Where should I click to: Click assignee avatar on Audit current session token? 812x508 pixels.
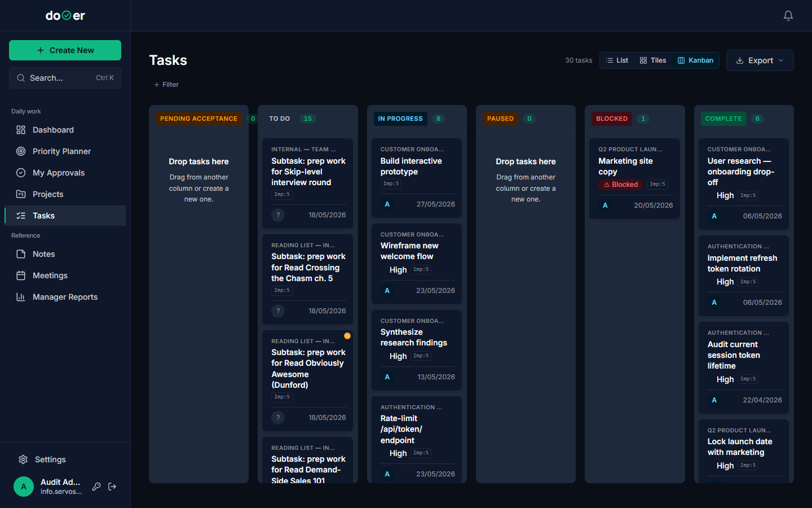coord(714,400)
